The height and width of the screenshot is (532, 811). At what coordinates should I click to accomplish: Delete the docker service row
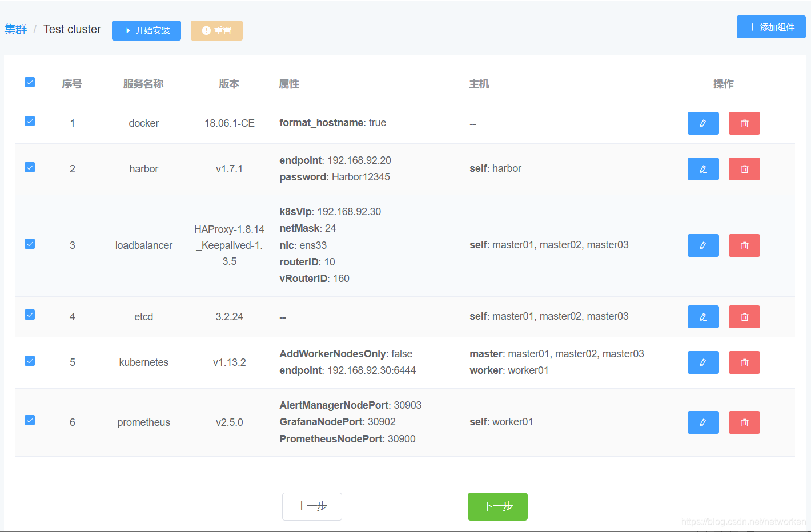744,123
